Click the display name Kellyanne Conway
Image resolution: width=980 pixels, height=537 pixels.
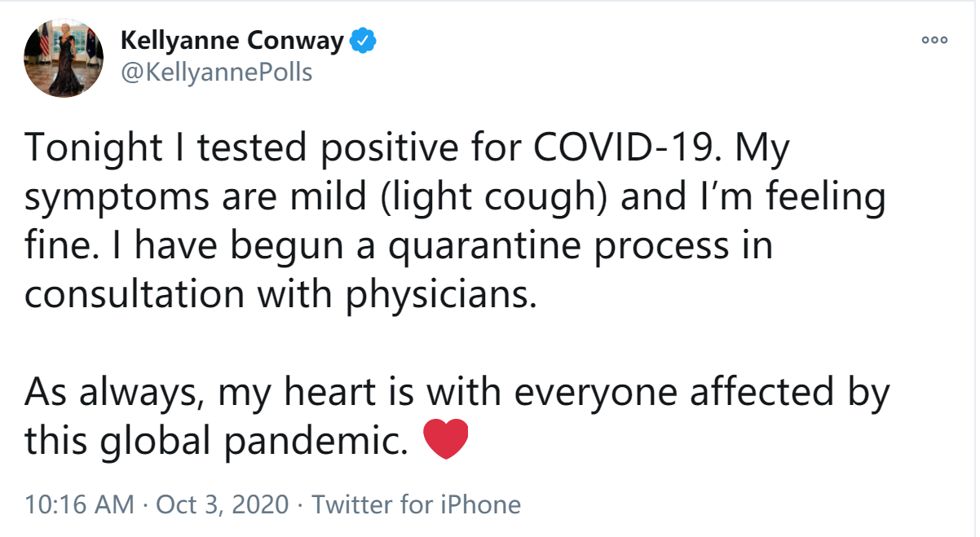pyautogui.click(x=232, y=40)
